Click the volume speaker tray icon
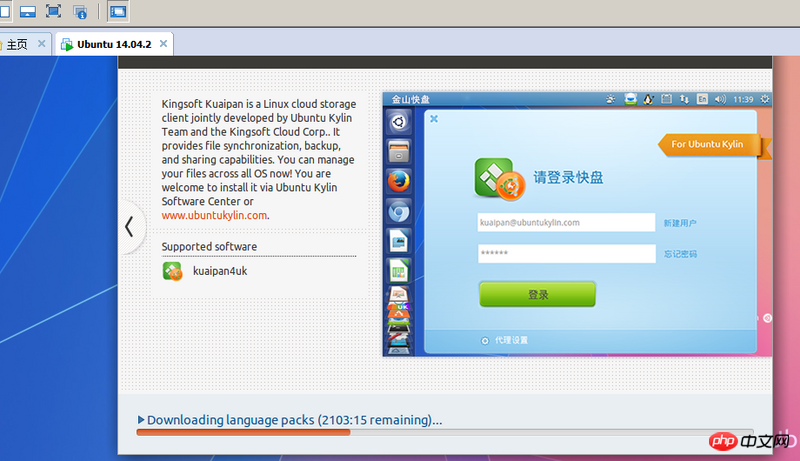This screenshot has width=800, height=461. tap(720, 99)
